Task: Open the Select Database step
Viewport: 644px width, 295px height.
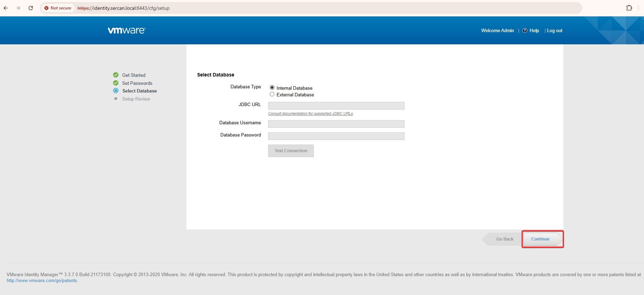Action: pyautogui.click(x=139, y=91)
